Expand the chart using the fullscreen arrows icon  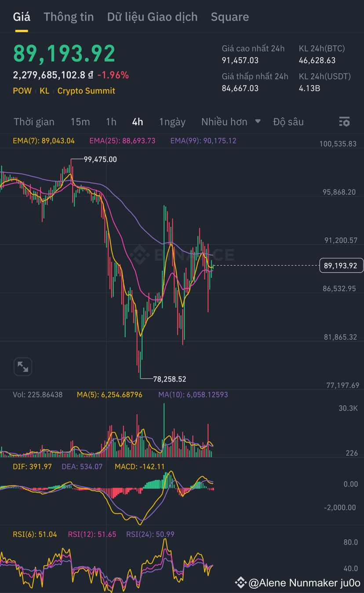pyautogui.click(x=22, y=367)
